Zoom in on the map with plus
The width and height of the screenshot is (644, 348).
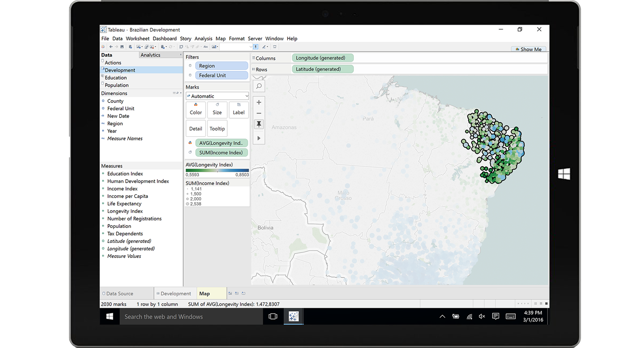259,102
